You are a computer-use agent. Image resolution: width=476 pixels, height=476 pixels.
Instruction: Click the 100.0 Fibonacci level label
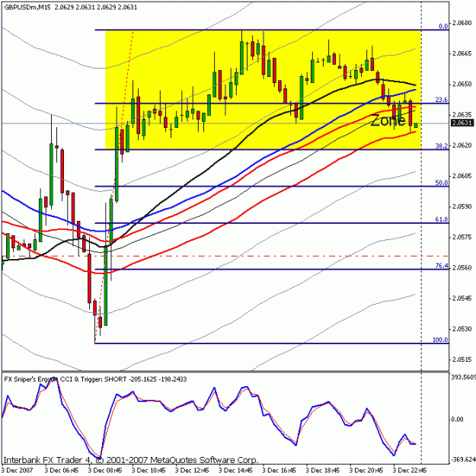(440, 340)
